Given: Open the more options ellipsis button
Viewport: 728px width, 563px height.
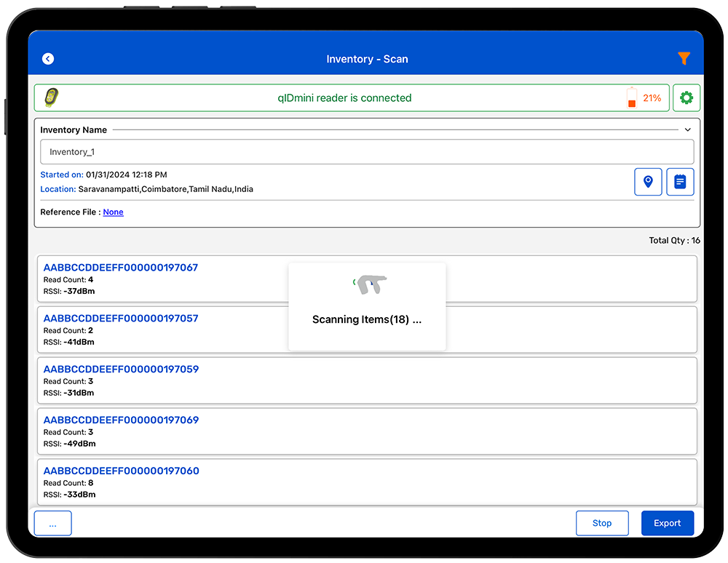Looking at the screenshot, I should pyautogui.click(x=52, y=523).
